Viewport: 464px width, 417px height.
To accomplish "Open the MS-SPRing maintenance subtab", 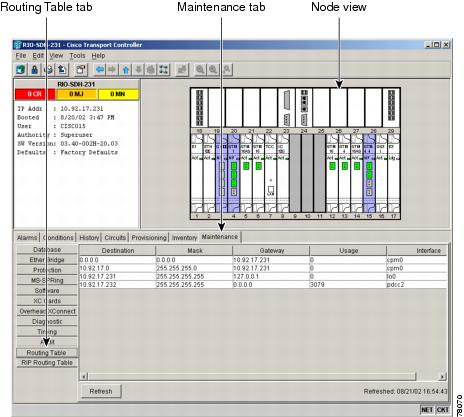I will (x=47, y=280).
